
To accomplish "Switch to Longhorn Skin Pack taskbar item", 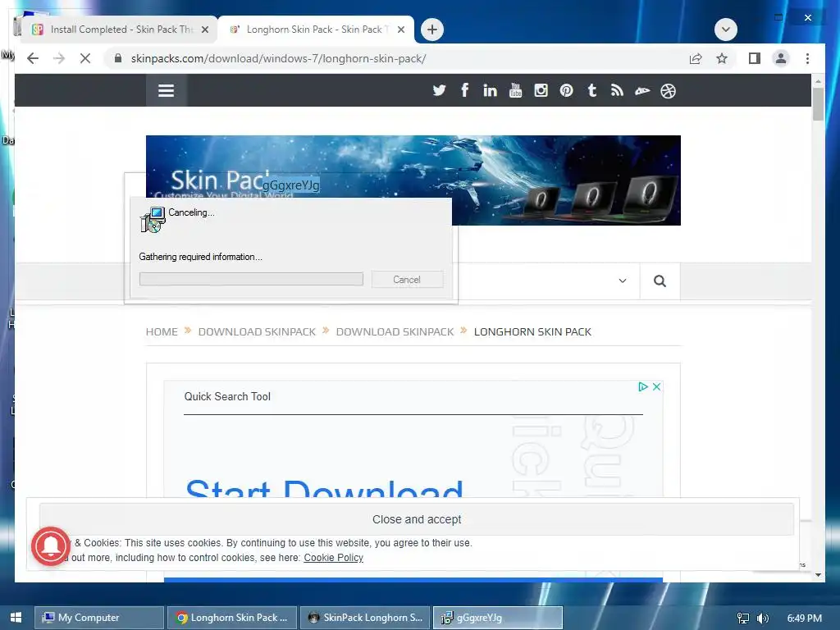I will [232, 618].
